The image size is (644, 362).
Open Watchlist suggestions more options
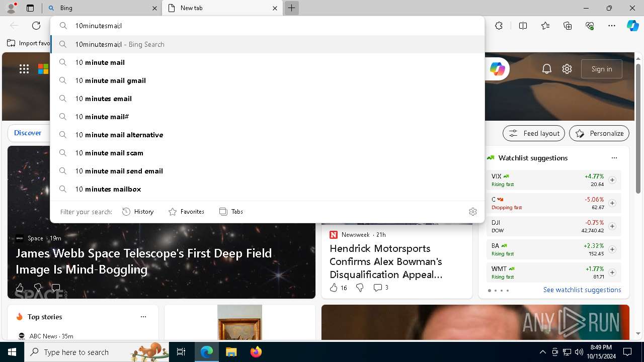click(x=614, y=158)
